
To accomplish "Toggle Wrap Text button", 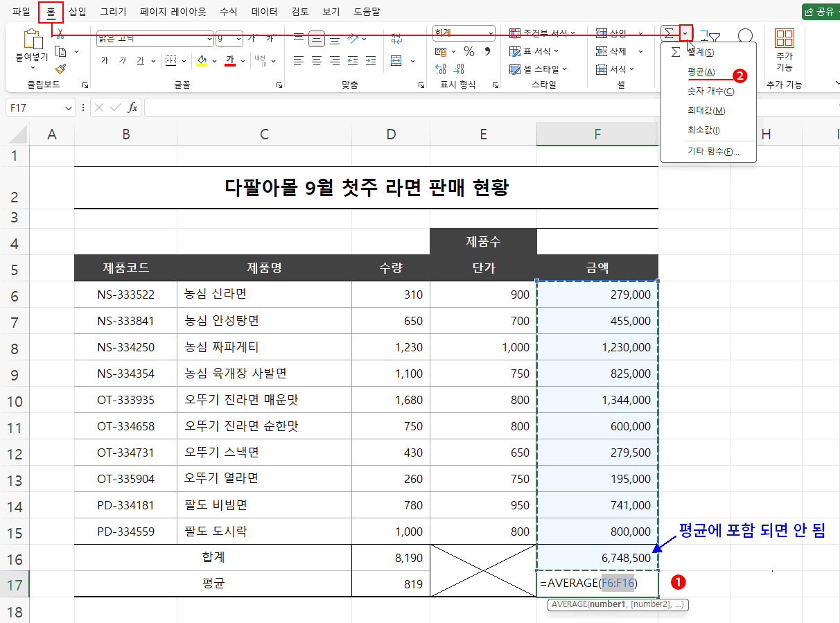I will 396,38.
